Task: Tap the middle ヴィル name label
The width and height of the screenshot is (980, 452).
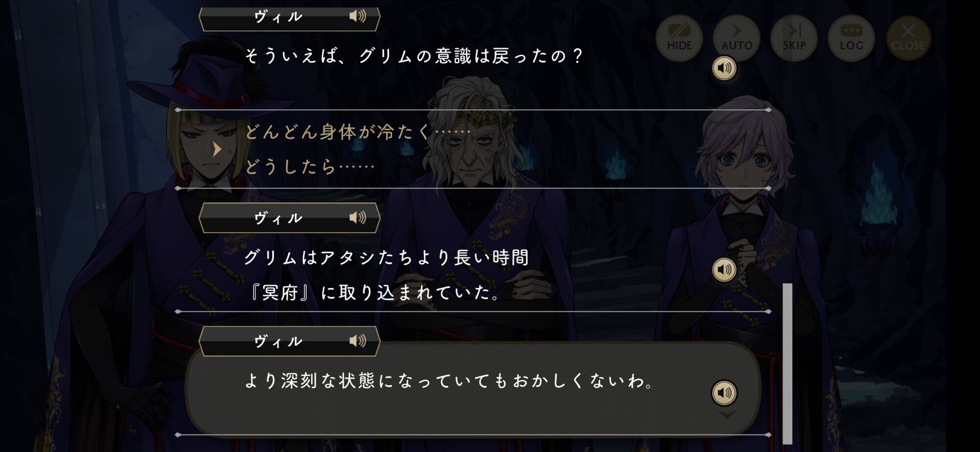Action: coord(278,218)
